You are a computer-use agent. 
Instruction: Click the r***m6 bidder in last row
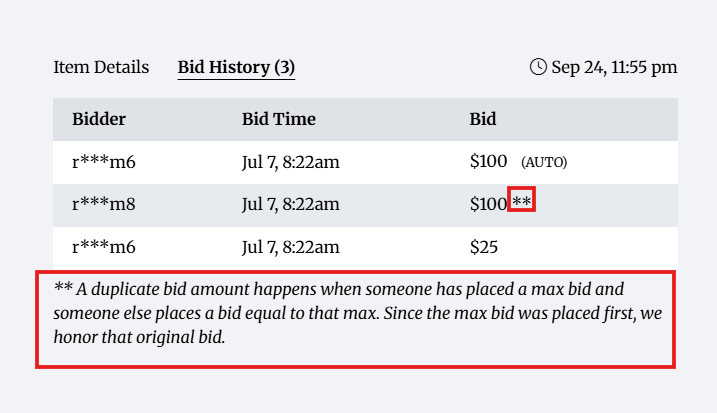[x=104, y=247]
